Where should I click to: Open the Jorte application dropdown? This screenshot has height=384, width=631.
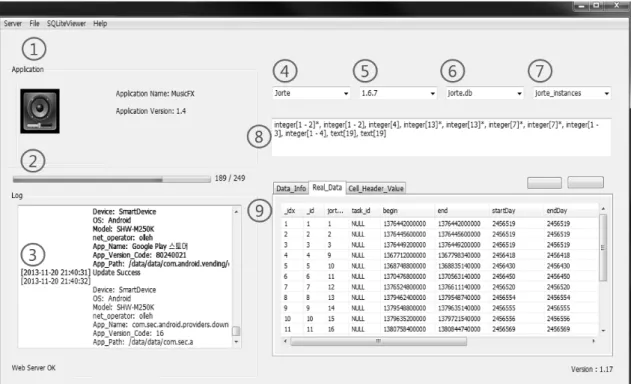point(311,93)
